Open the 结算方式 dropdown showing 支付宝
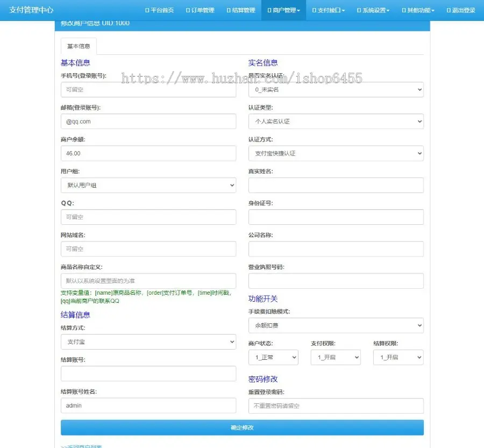Viewport: 484px width, 448px height. [x=148, y=342]
